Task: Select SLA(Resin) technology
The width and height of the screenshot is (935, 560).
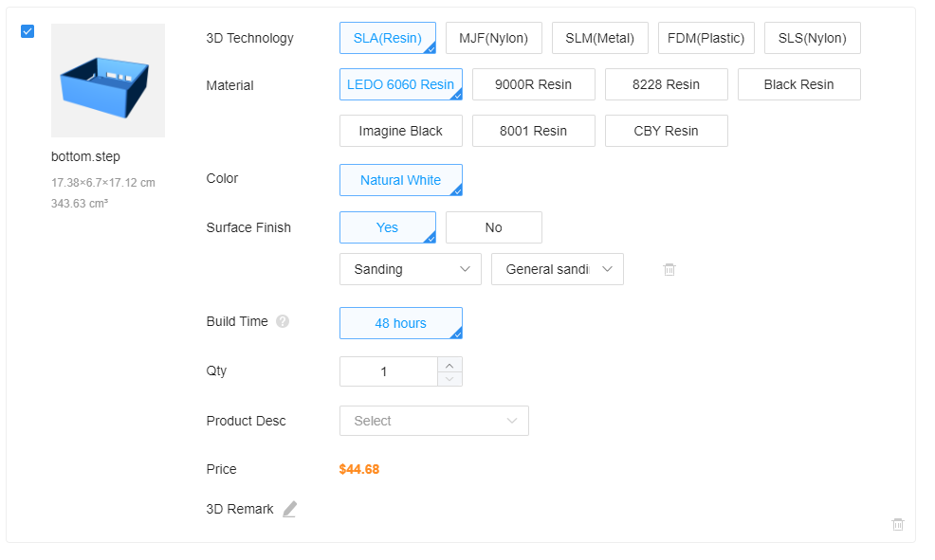Action: tap(388, 38)
